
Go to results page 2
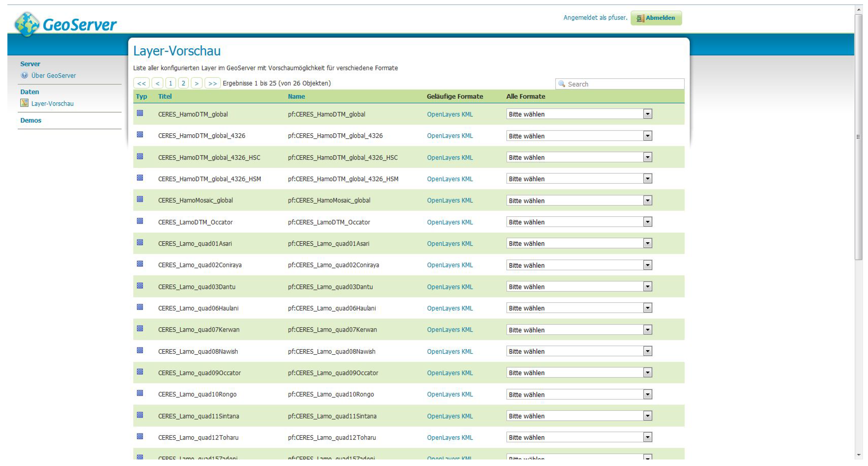coord(183,83)
